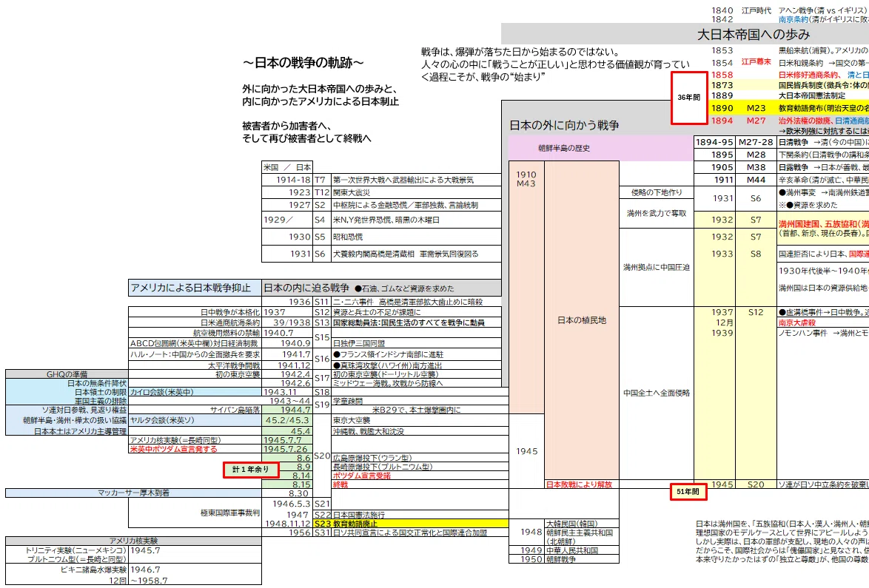Select the ~1958.7 date cell
Viewport: 869px width, 588px height.
coord(195,581)
